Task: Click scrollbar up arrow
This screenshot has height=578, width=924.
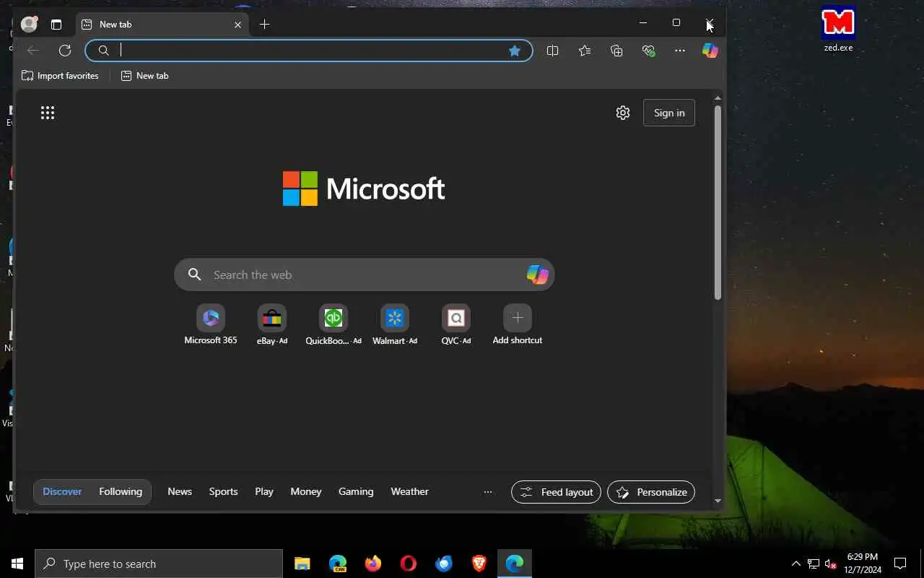Action: [718, 98]
